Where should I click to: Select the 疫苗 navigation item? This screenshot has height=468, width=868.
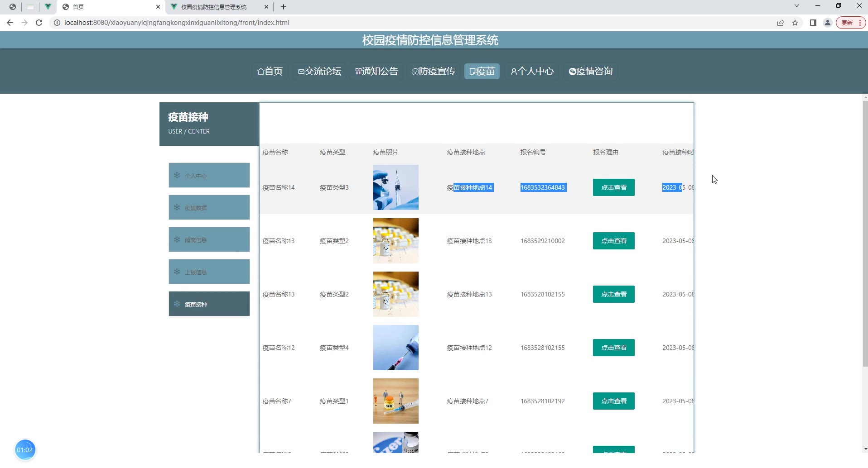pyautogui.click(x=482, y=71)
